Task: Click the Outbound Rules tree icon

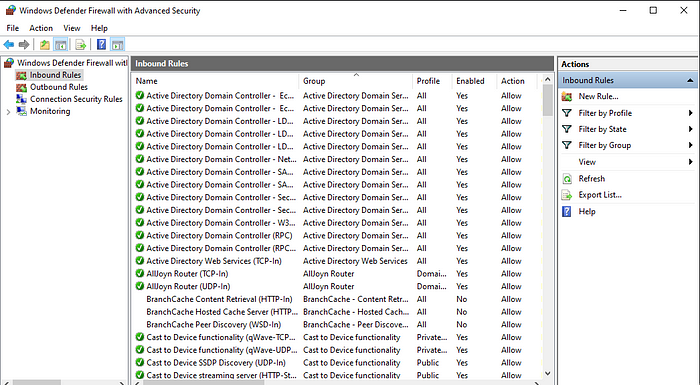Action: [x=21, y=87]
